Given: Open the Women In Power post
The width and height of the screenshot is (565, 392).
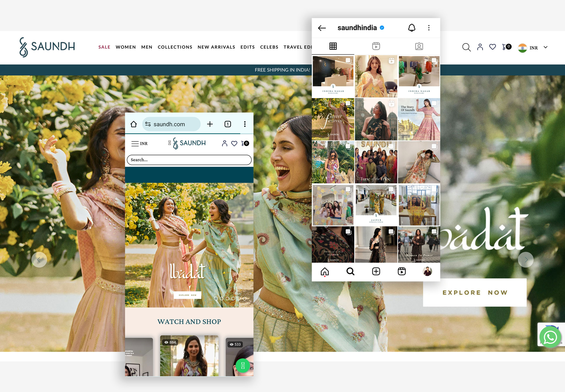Looking at the screenshot, I should pos(419,245).
